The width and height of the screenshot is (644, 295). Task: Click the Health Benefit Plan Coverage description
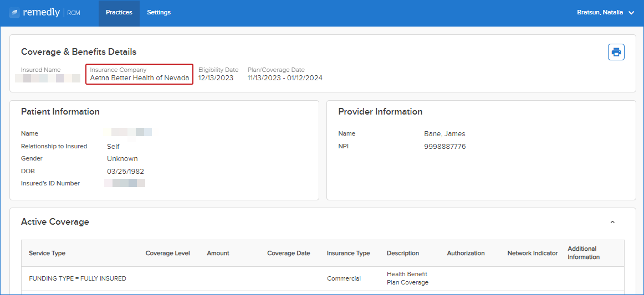tap(407, 278)
